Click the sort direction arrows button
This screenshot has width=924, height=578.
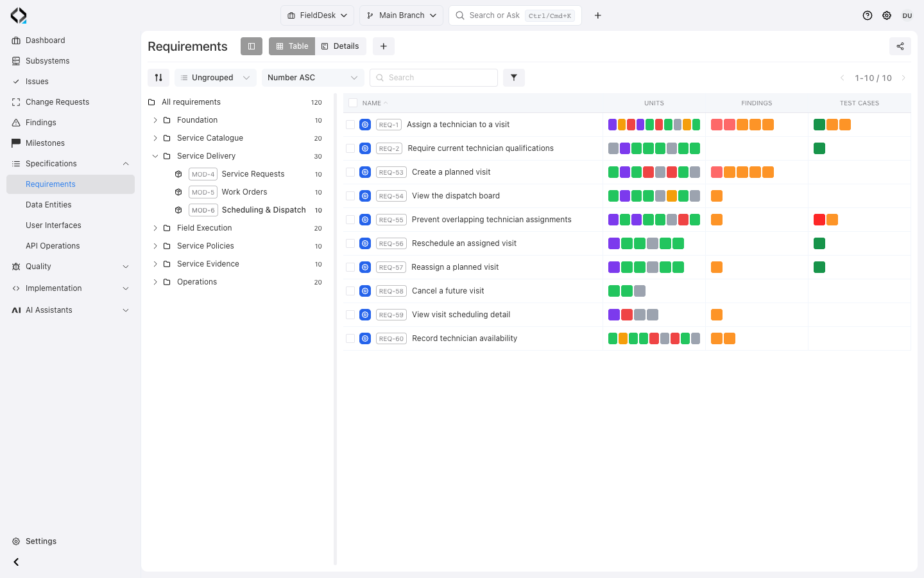[158, 78]
